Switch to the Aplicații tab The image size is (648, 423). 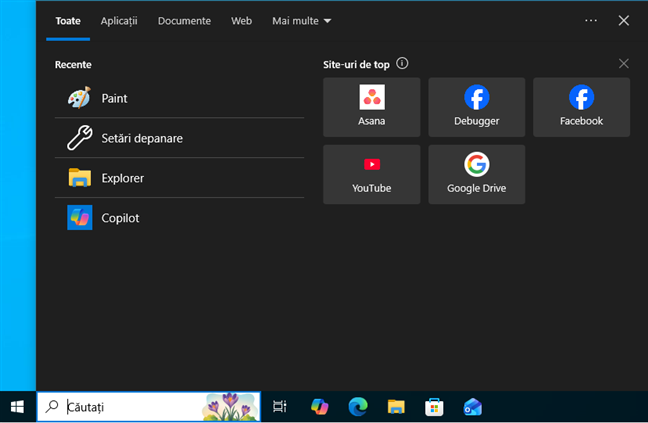pyautogui.click(x=119, y=20)
